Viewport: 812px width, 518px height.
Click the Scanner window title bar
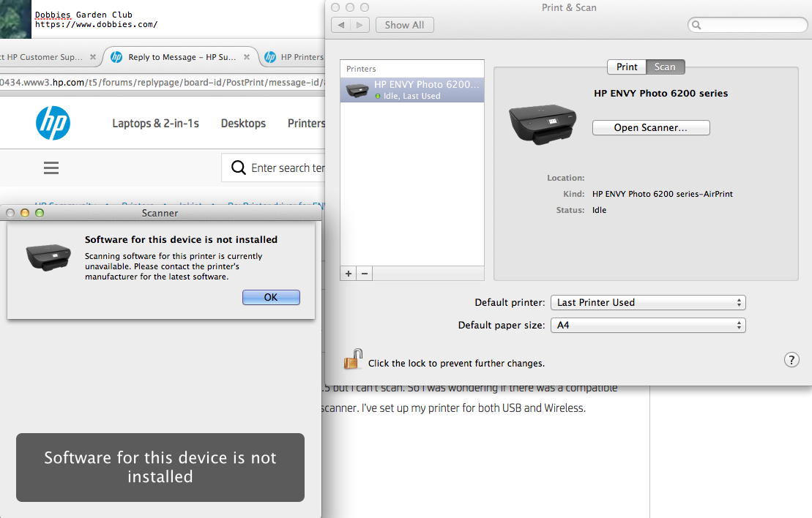click(x=160, y=213)
